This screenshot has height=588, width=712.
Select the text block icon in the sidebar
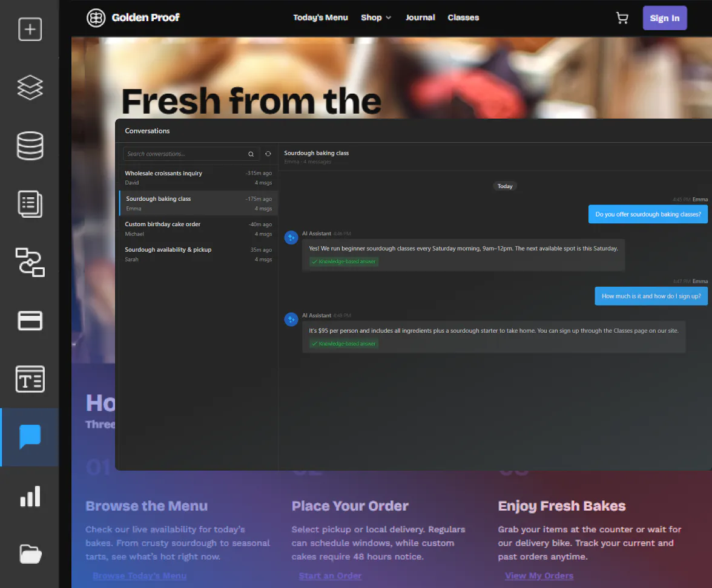click(30, 379)
